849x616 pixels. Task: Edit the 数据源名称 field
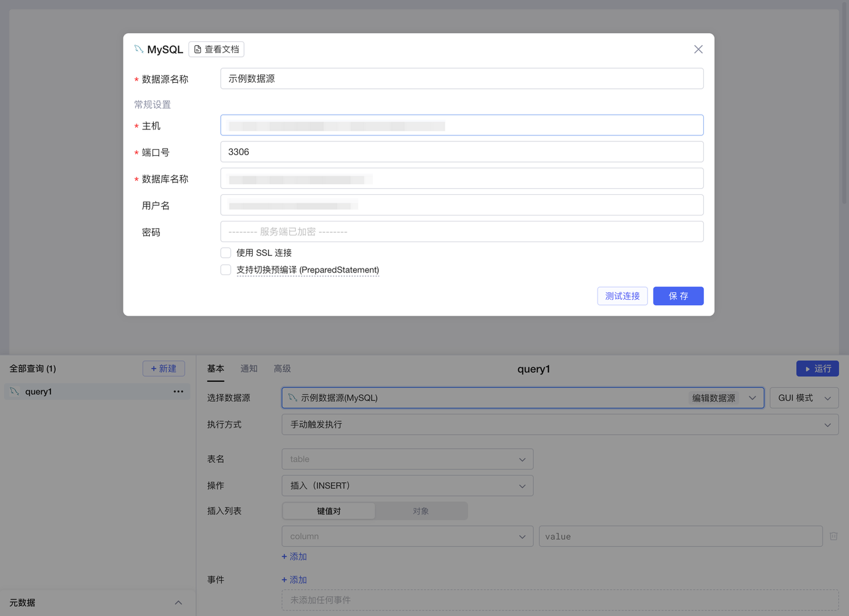coord(462,78)
